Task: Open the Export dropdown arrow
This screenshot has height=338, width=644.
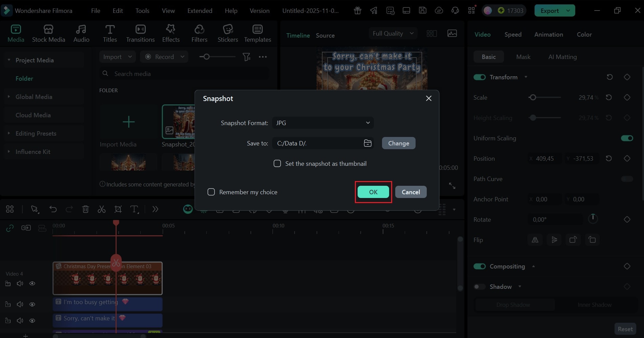Action: point(568,11)
